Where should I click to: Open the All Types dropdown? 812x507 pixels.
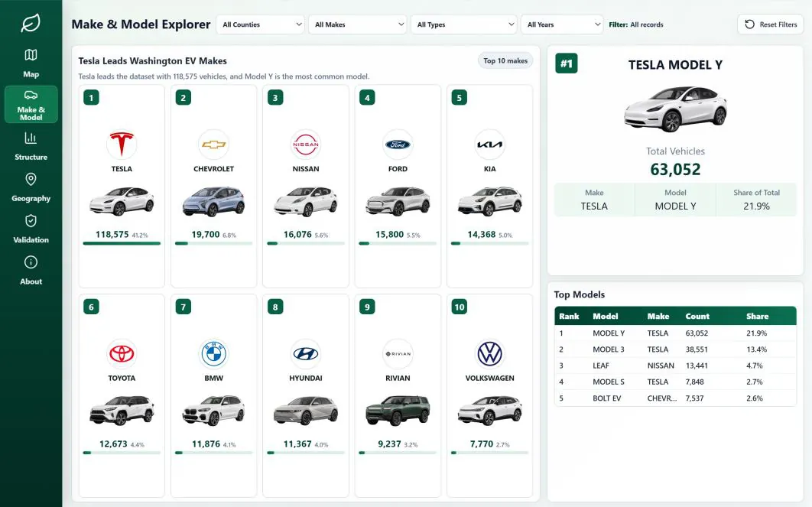coord(464,24)
